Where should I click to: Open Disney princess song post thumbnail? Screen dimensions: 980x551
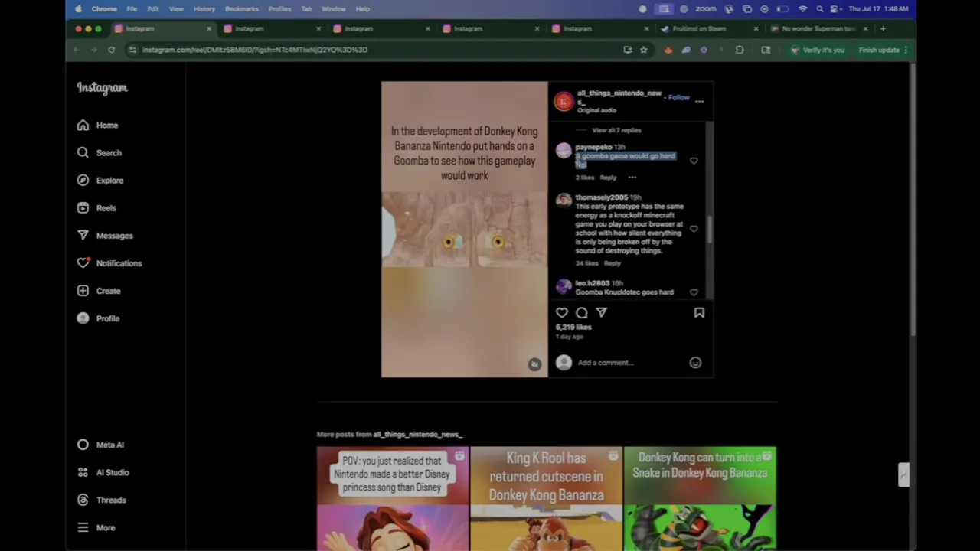point(393,498)
